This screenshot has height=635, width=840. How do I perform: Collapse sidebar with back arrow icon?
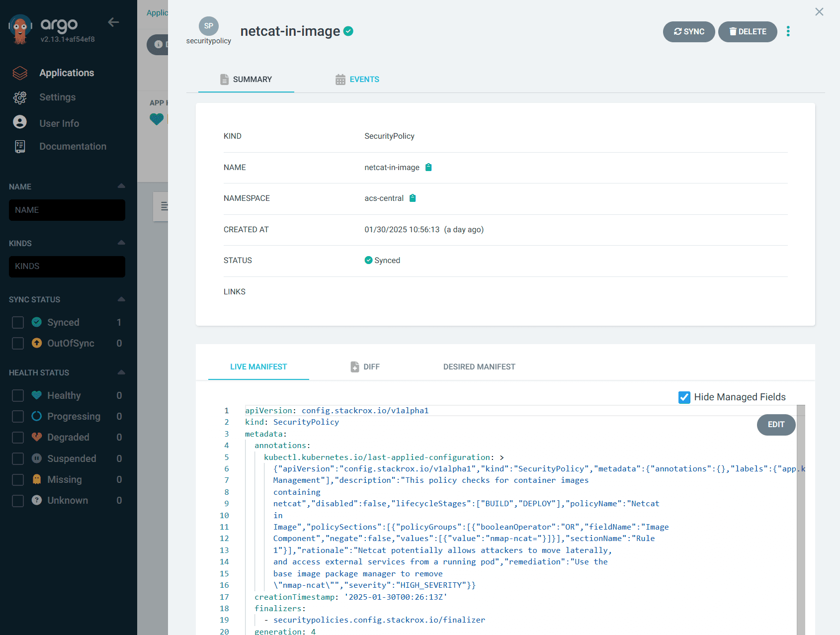point(113,22)
